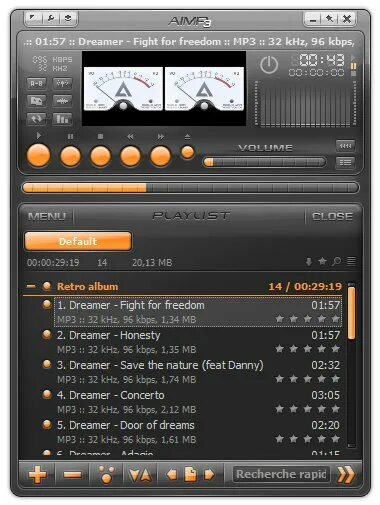Click the download arrow icon in playlist header
The image size is (380, 505).
coord(309,262)
